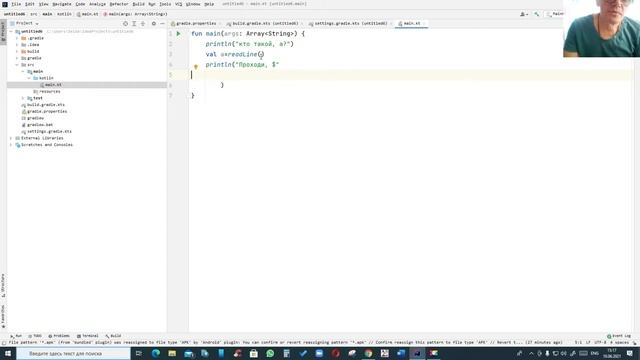Open the Structure tool window stripe button

3,285
